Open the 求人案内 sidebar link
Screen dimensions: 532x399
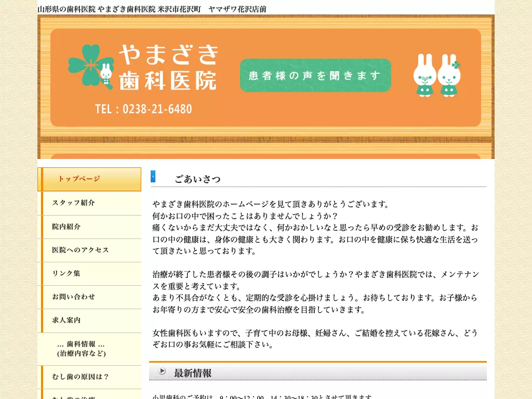89,321
